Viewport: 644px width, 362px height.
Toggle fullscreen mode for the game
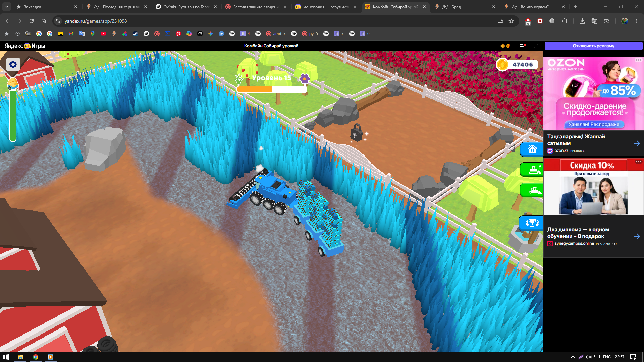pyautogui.click(x=536, y=46)
